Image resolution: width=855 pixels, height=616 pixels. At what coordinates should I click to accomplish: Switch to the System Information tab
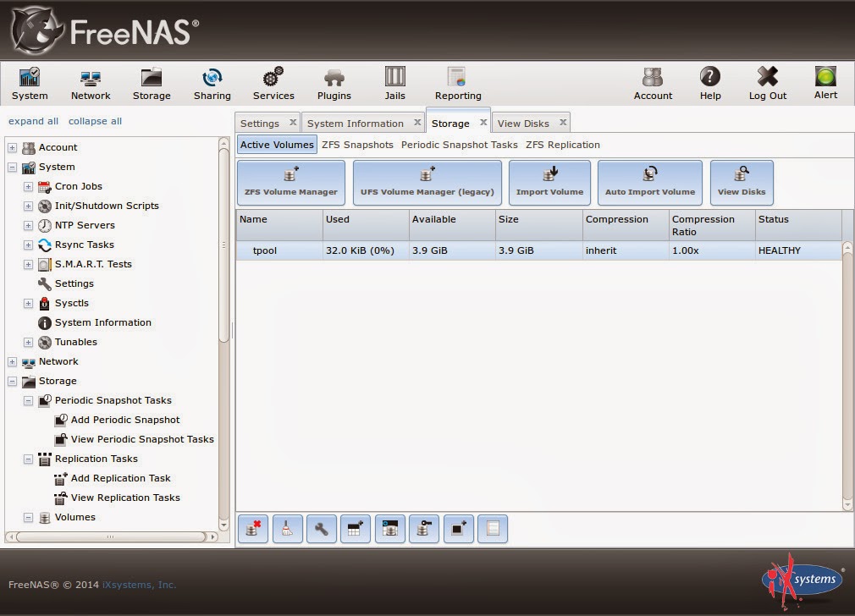[355, 124]
